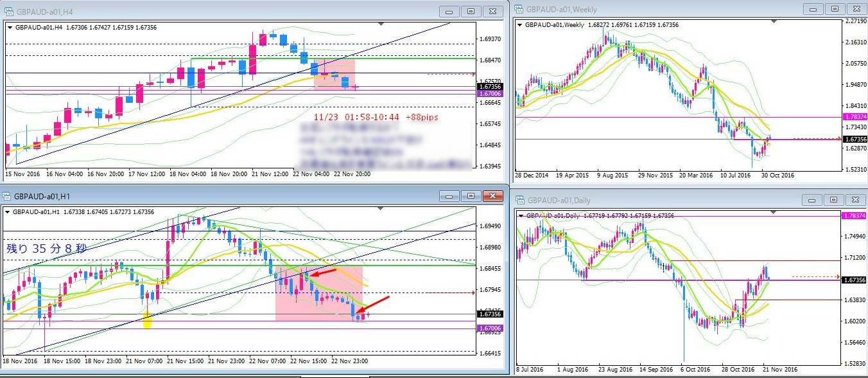
Task: Minimize the GBPAUD H1 chart window
Action: [x=449, y=197]
